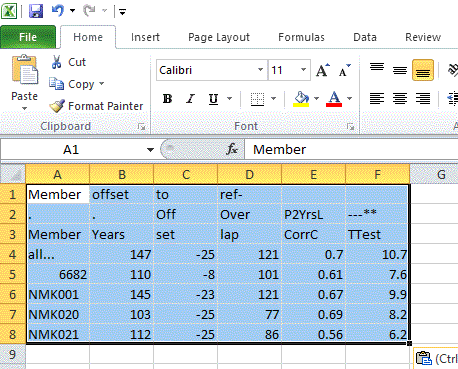Toggle Italic formatting

(190, 99)
